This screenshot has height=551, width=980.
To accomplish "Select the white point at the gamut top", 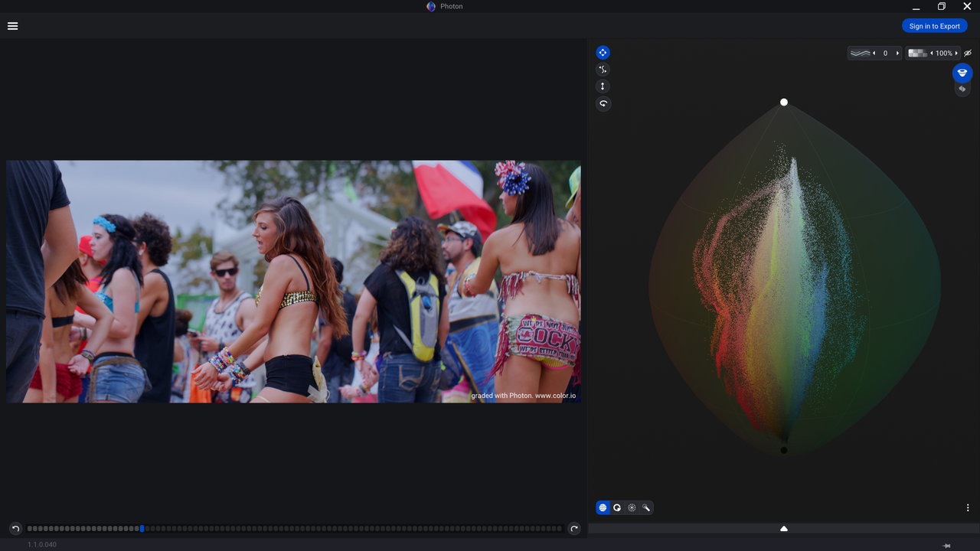I will point(784,102).
